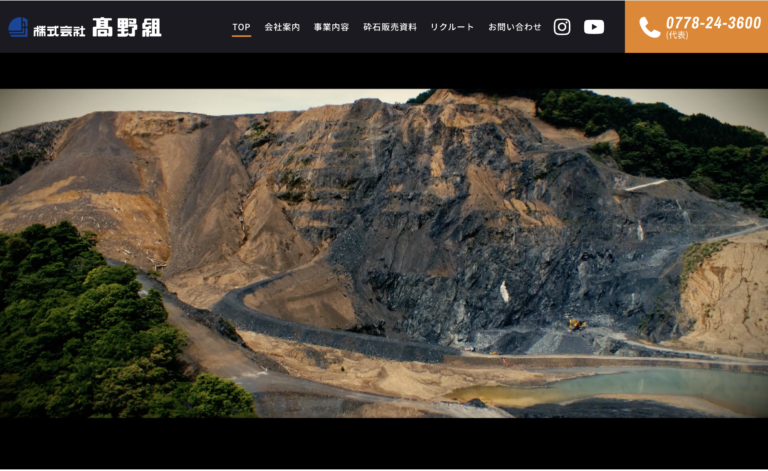
Task: Click the 髙野組 company name text
Action: 126,28
